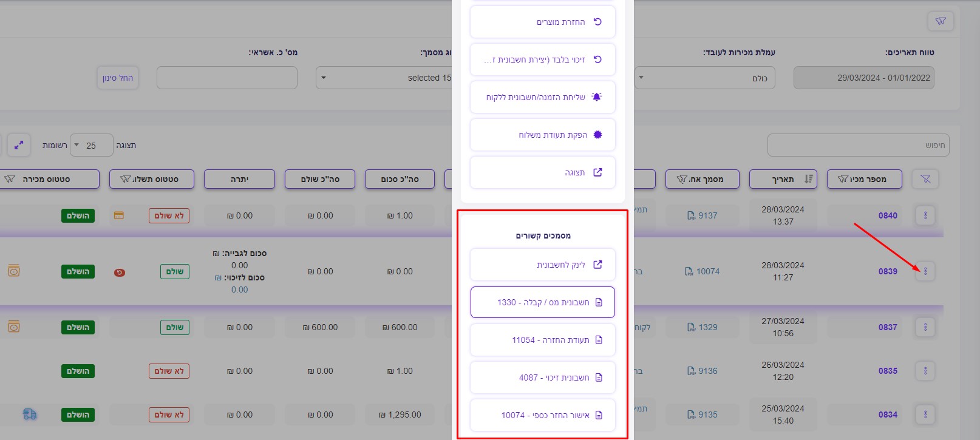Image resolution: width=980 pixels, height=440 pixels.
Task: Open sale number 0837 link
Action: (x=887, y=327)
